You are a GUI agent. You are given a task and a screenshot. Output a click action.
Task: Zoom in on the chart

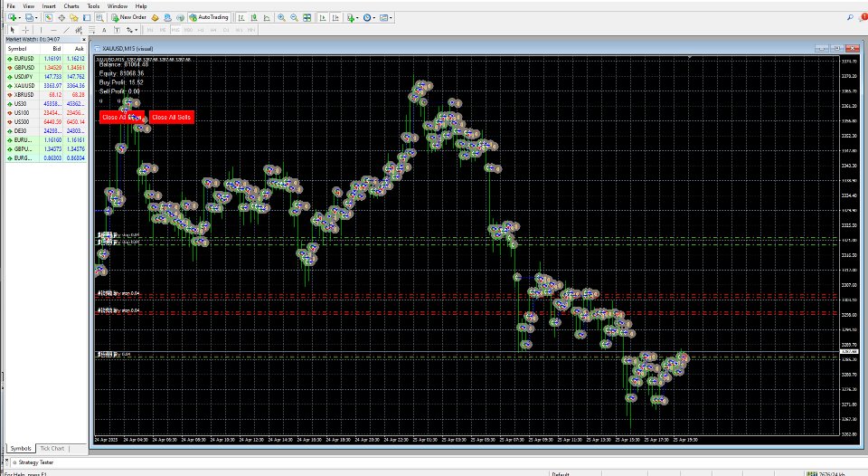281,18
